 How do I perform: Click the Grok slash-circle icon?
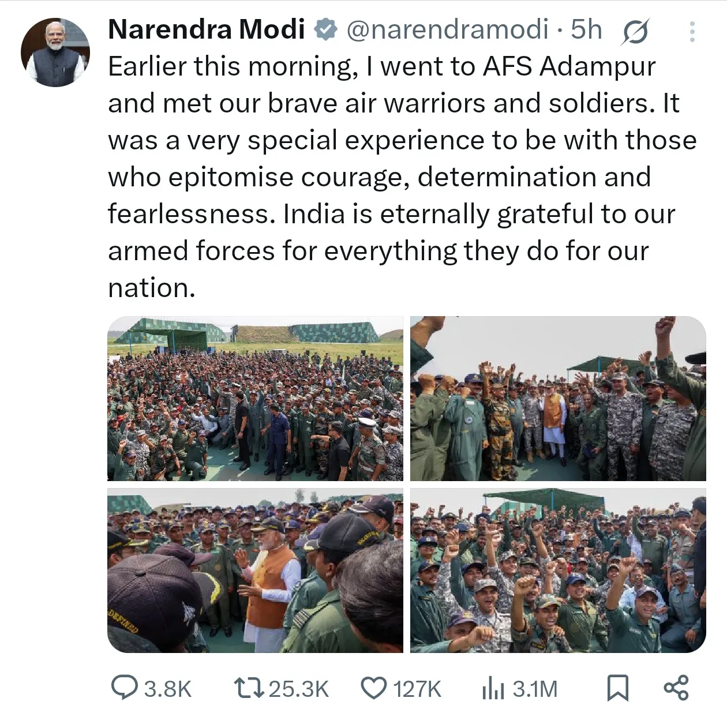[635, 32]
